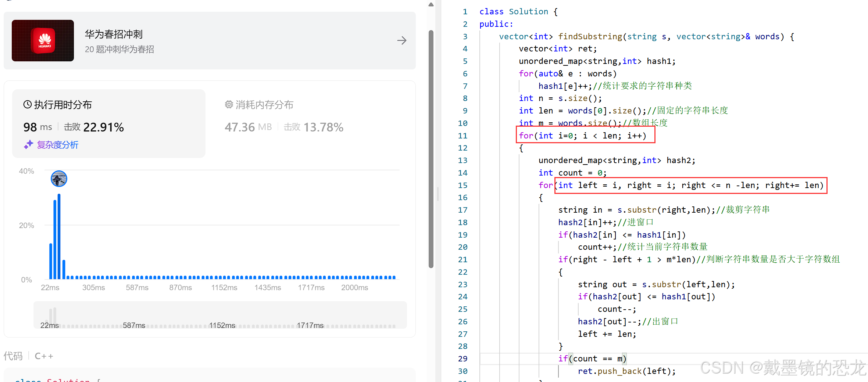Open the 华为春招冲刺 title
Viewport: 868px width, 382px height.
(114, 34)
